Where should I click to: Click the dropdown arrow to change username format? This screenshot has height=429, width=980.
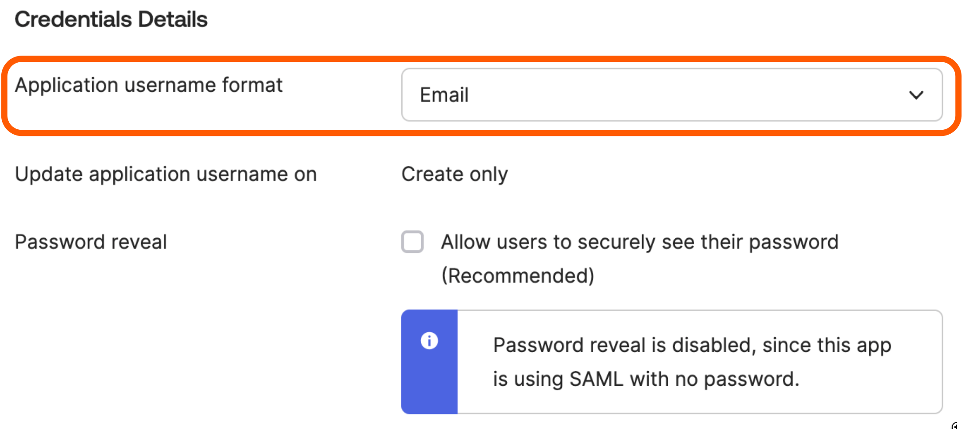coord(917,95)
